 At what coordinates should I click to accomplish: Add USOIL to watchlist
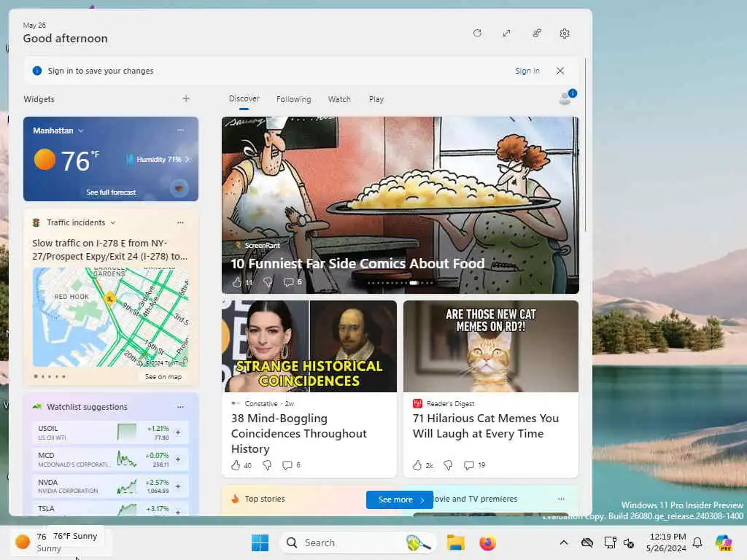coord(178,432)
